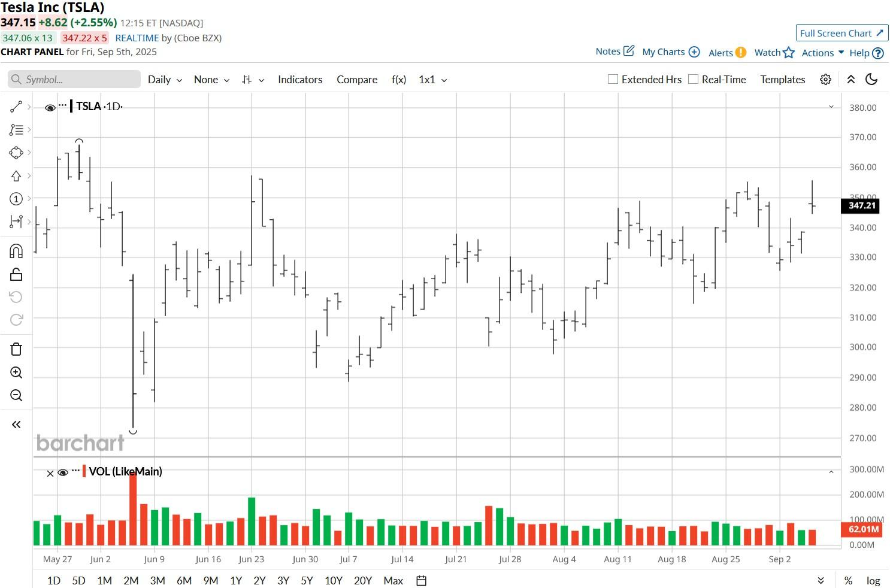Image resolution: width=890 pixels, height=588 pixels.
Task: Click the Symbol search field
Action: coord(74,79)
